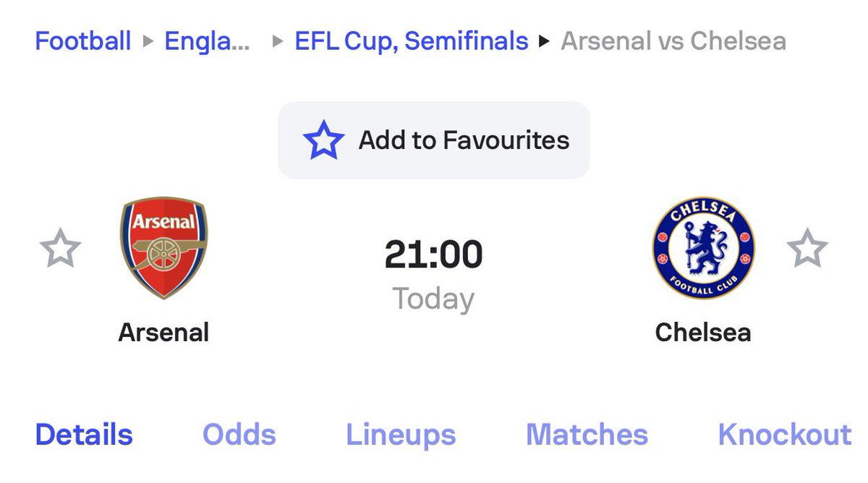Open the Lineups tab
The image size is (868, 483).
click(401, 435)
